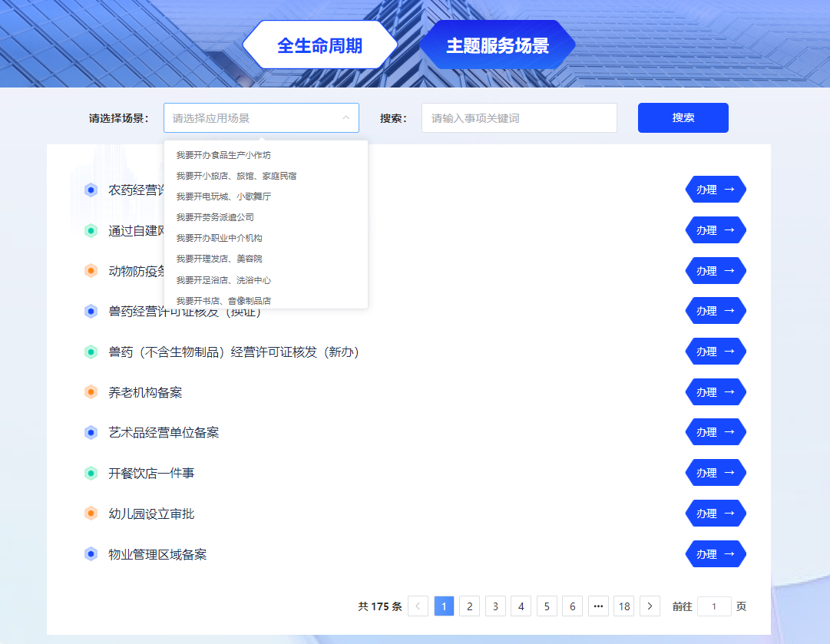Click 办理 button for 养老机构备案

715,392
